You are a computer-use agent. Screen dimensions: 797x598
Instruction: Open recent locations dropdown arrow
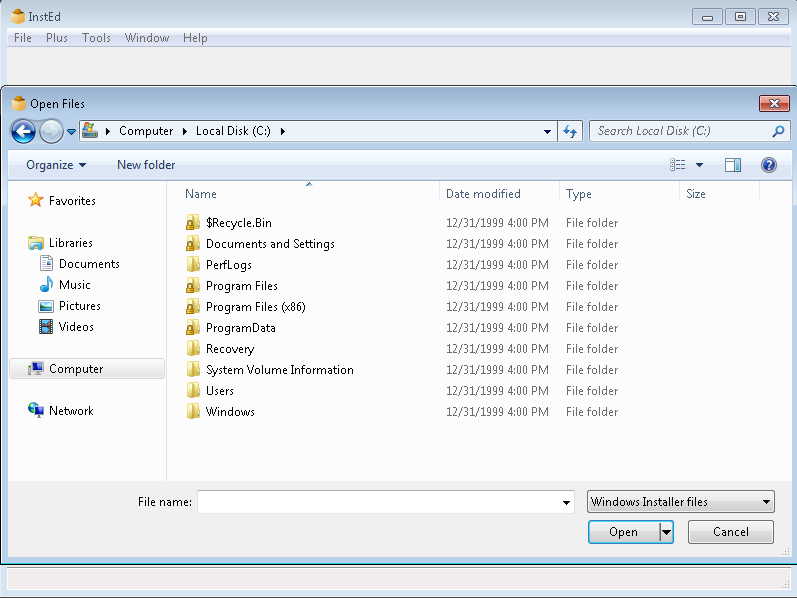click(x=72, y=132)
